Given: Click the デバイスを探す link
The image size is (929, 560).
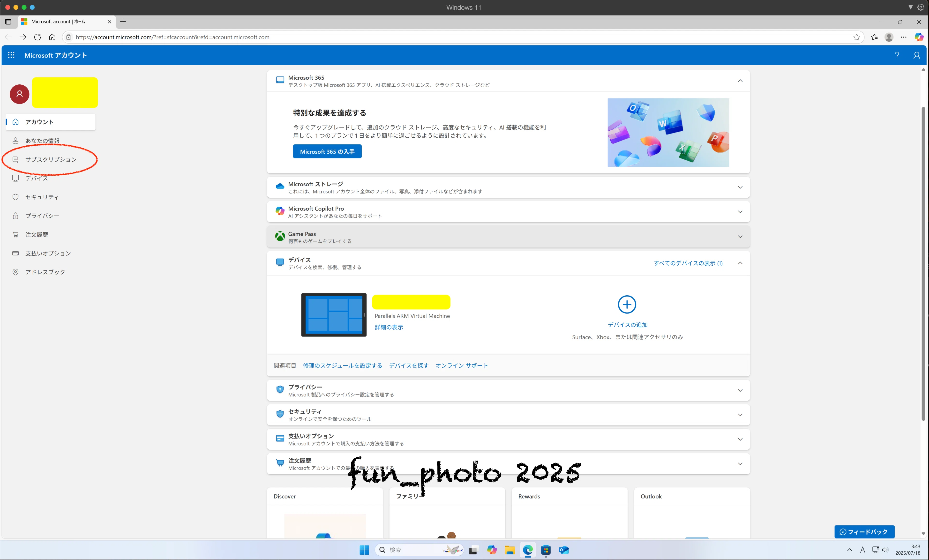Looking at the screenshot, I should pyautogui.click(x=409, y=366).
